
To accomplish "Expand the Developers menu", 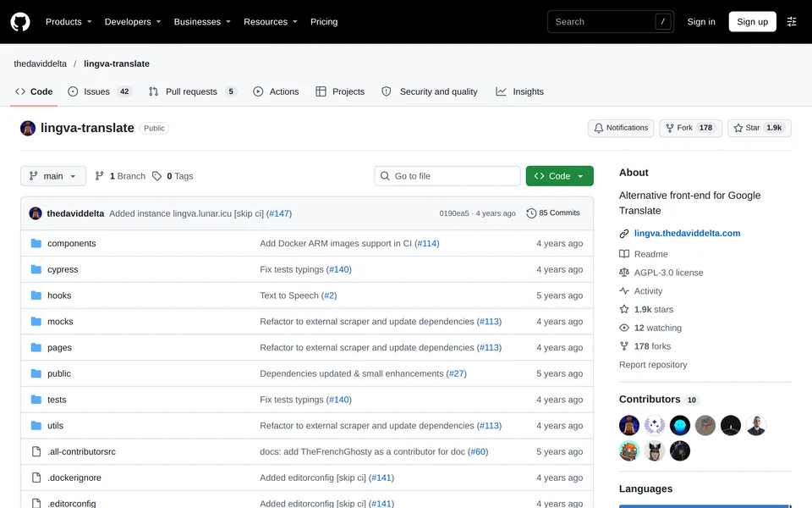I will pyautogui.click(x=133, y=22).
